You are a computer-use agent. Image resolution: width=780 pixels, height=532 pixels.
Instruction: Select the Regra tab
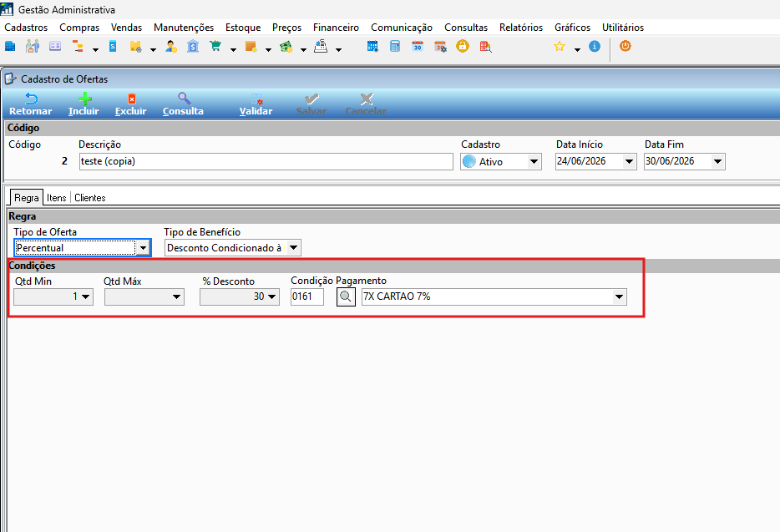point(27,198)
